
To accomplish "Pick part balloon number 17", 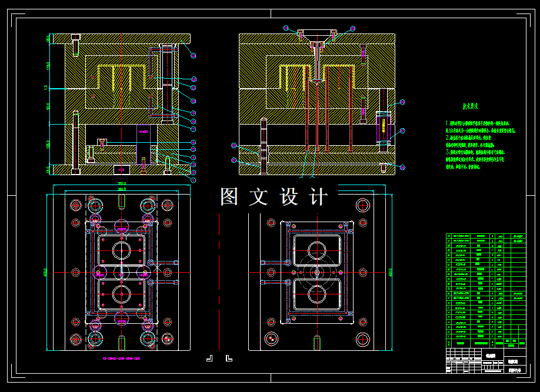I will pos(402,131).
